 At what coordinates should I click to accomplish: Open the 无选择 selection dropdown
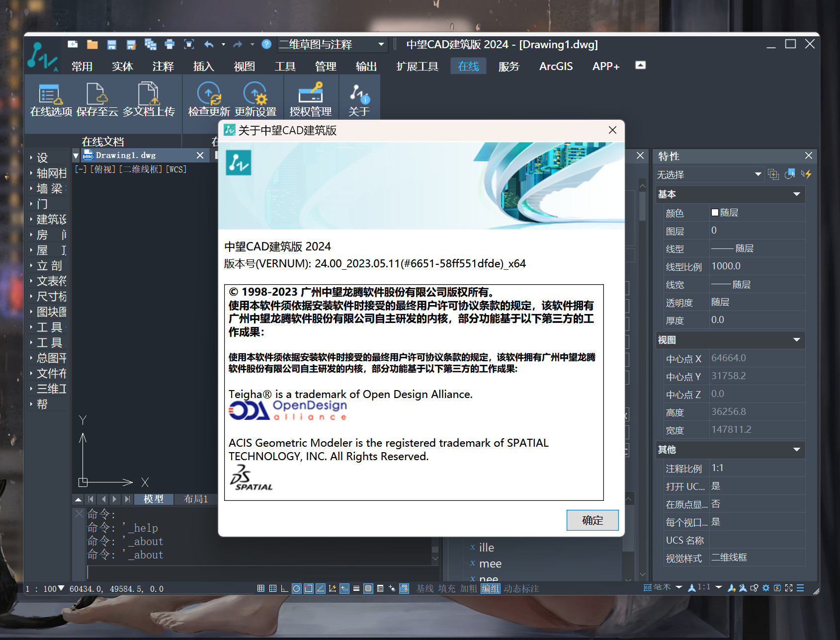[x=709, y=174]
